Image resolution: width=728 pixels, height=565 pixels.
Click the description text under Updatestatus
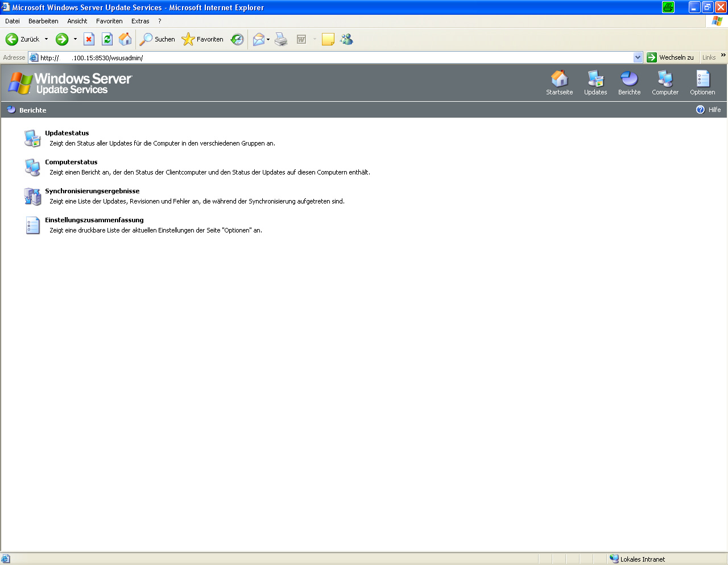pyautogui.click(x=162, y=143)
